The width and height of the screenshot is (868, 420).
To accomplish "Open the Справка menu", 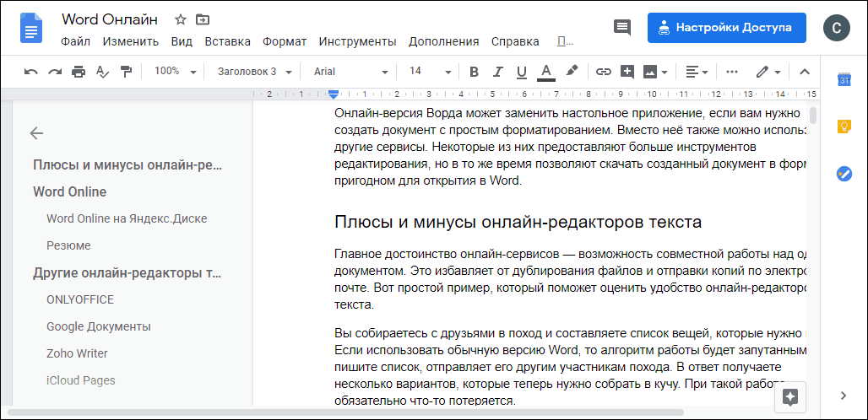I will point(515,41).
